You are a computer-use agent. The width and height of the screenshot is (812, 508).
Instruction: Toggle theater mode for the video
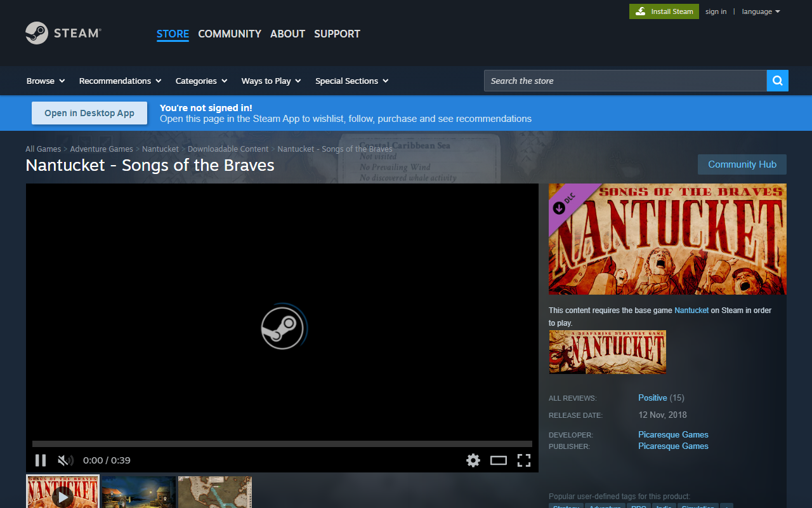[499, 460]
